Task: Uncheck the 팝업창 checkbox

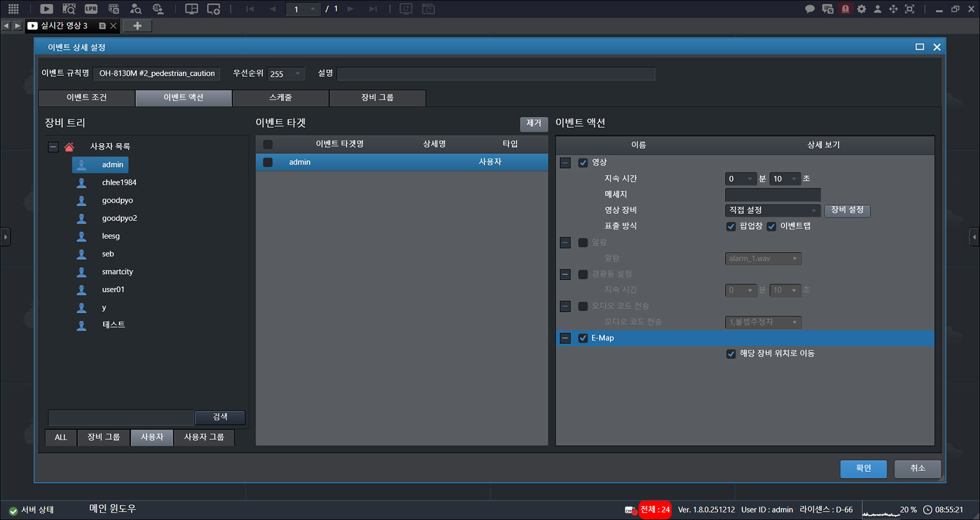Action: tap(731, 227)
